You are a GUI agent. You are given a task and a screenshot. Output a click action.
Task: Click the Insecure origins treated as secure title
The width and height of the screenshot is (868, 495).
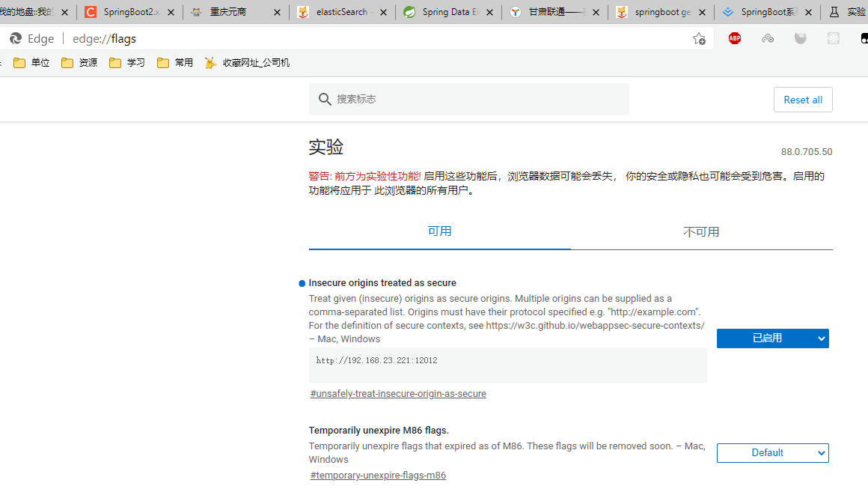pos(382,283)
